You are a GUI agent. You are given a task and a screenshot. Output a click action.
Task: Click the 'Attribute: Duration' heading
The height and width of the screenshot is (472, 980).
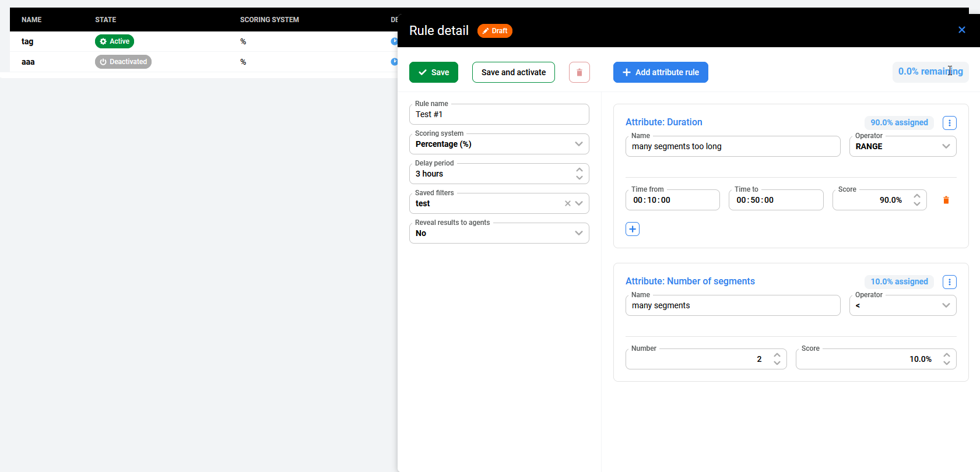(663, 122)
